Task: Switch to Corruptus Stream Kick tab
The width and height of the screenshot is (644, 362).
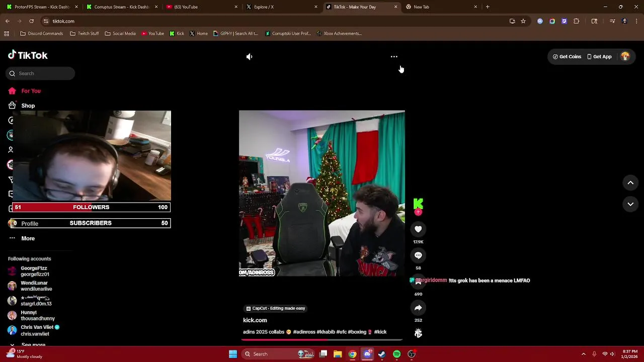Action: (122, 7)
